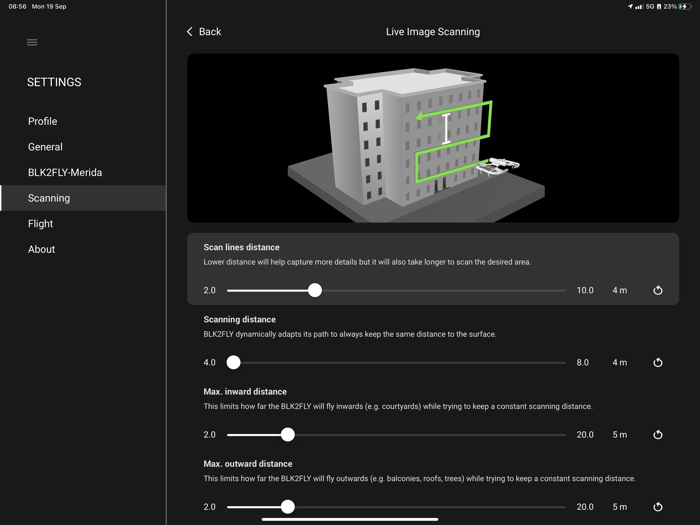Tap the 08:56 clock in status bar
Screen dimensions: 700x525
(x=17, y=6)
